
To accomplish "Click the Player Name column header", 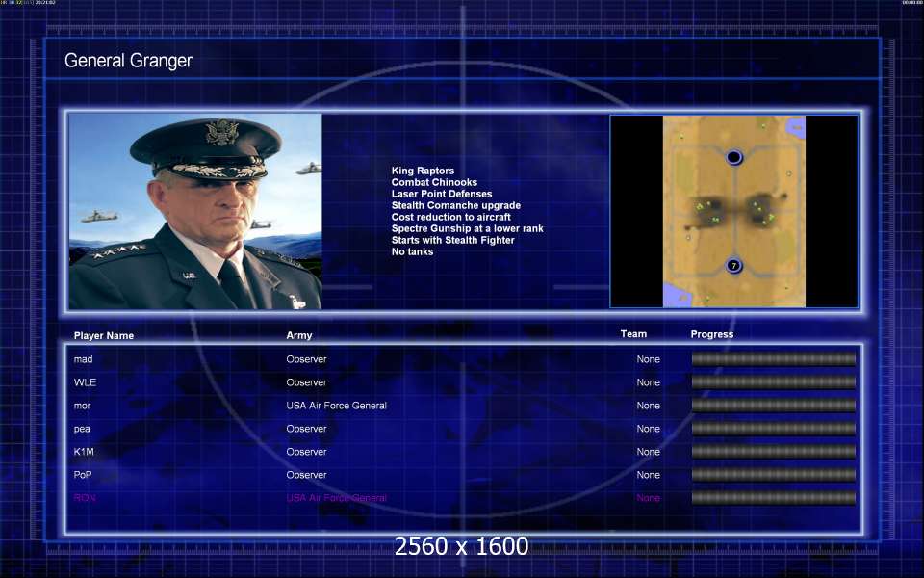I will pos(104,335).
